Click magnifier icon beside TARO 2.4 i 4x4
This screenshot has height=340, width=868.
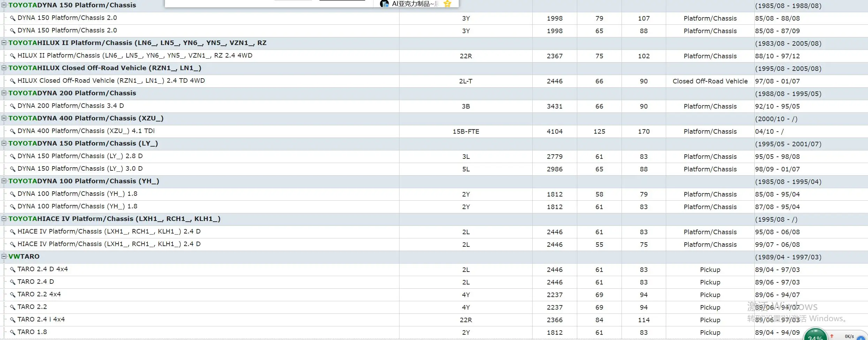tap(13, 320)
